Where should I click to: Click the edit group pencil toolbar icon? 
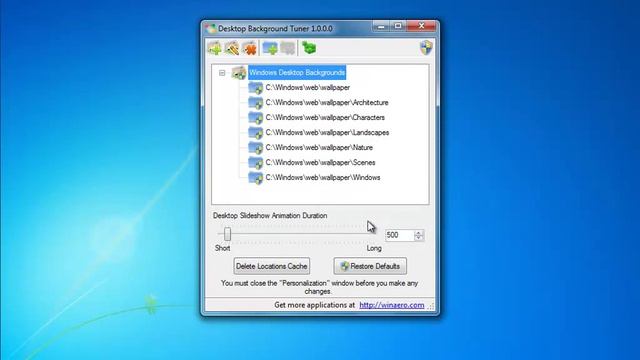(x=232, y=49)
